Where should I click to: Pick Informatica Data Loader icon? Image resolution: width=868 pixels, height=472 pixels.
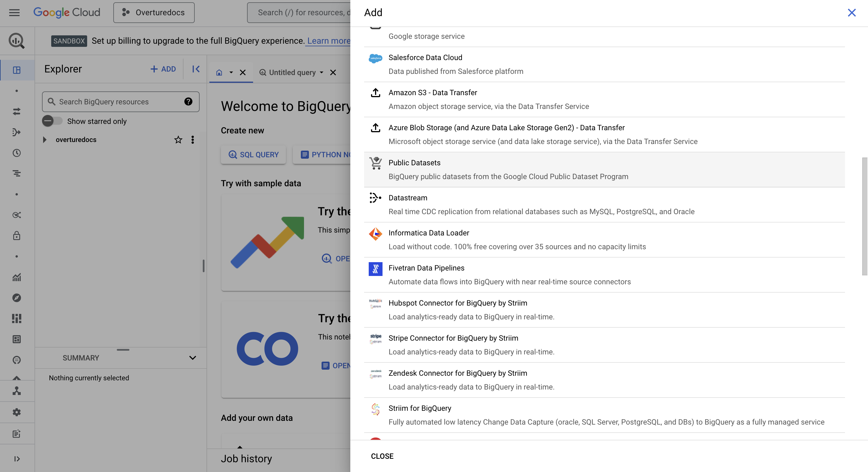(375, 234)
